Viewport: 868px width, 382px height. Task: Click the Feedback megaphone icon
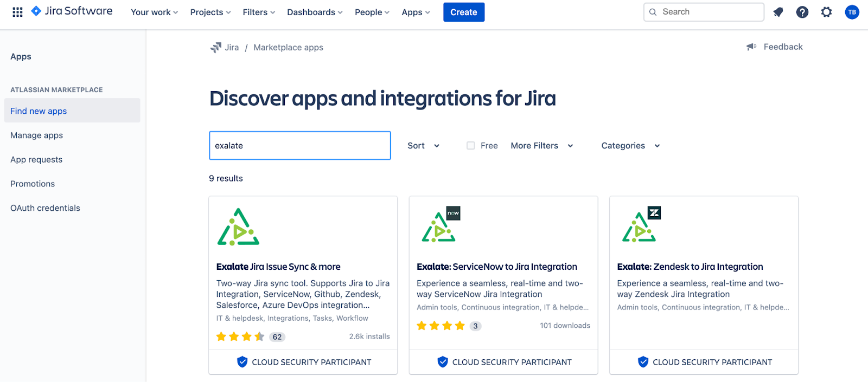click(751, 47)
